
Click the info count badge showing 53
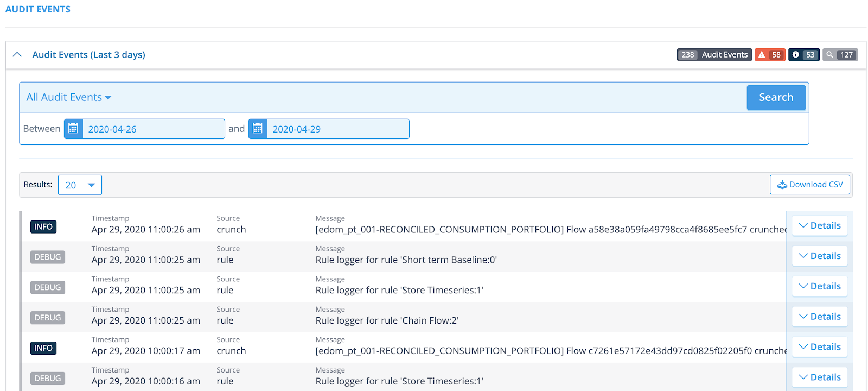[803, 55]
